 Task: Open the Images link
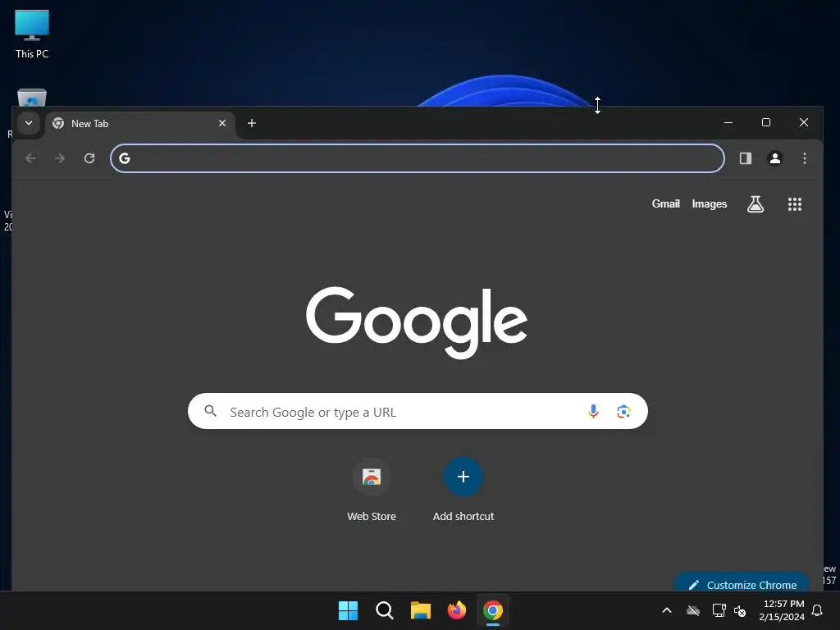click(710, 203)
